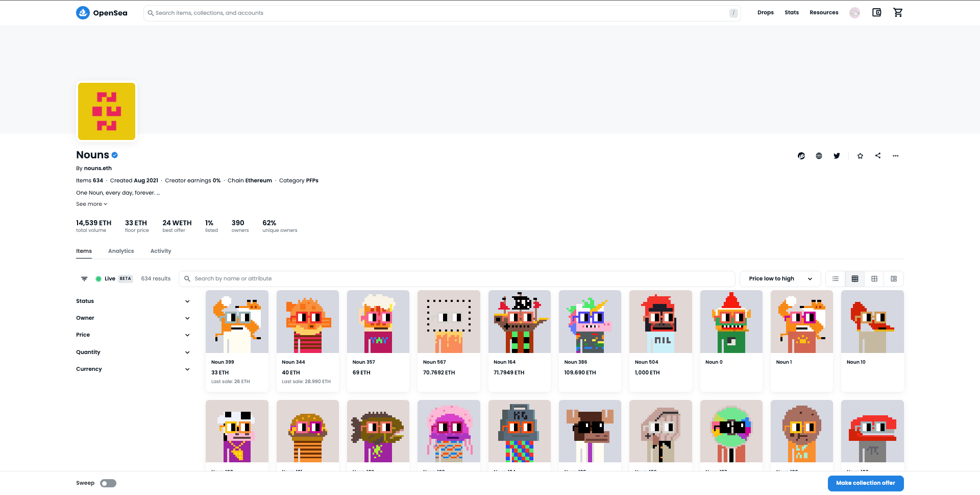The height and width of the screenshot is (495, 980).
Task: Open the Resources menu
Action: tap(824, 13)
